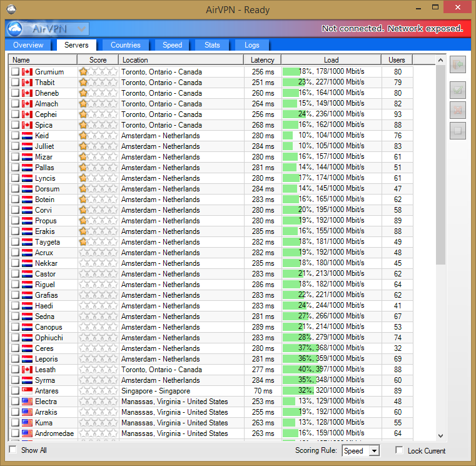476x466 pixels.
Task: Open the Scoring Rule Speed dropdown
Action: tap(360, 451)
